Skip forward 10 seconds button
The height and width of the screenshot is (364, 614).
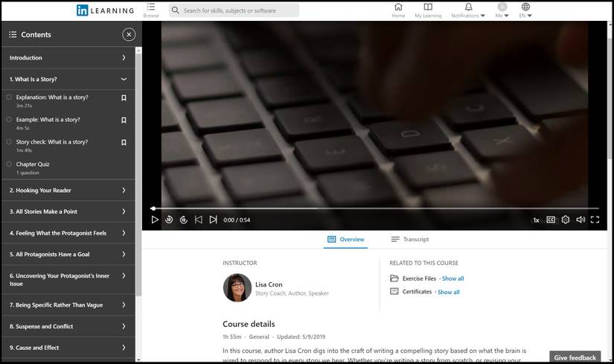point(184,220)
